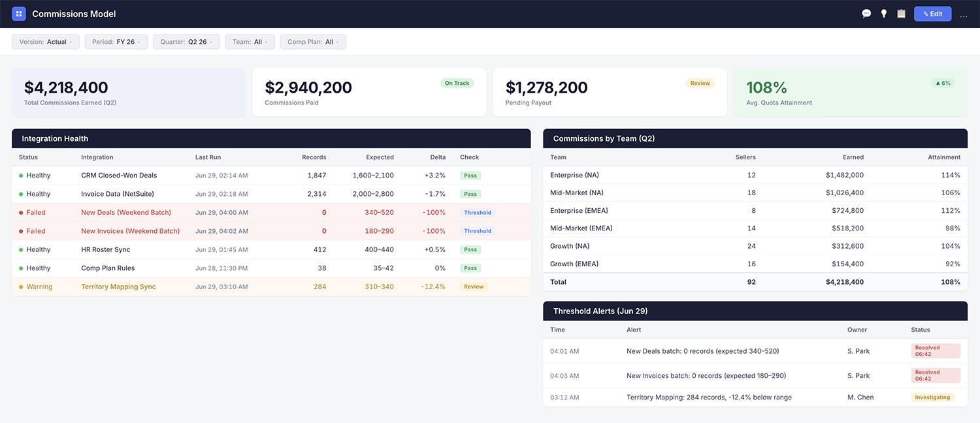This screenshot has height=423, width=980.
Task: Select the Growth (EMEA) team row
Action: click(755, 264)
